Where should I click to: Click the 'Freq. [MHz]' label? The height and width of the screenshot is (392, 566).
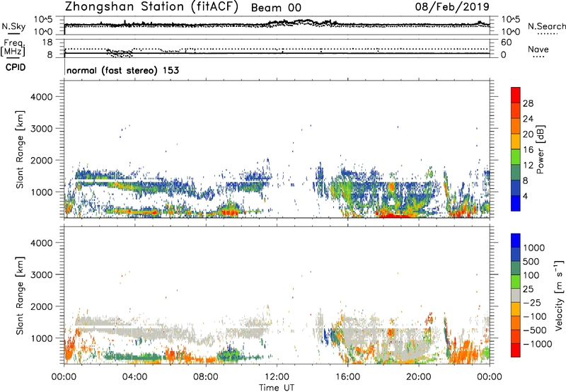coord(13,48)
